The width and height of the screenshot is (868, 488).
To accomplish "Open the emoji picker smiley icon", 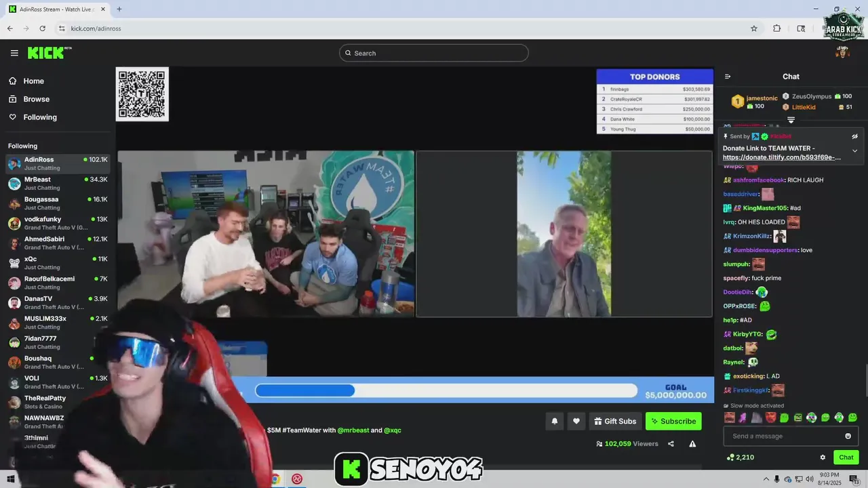I will click(x=848, y=436).
